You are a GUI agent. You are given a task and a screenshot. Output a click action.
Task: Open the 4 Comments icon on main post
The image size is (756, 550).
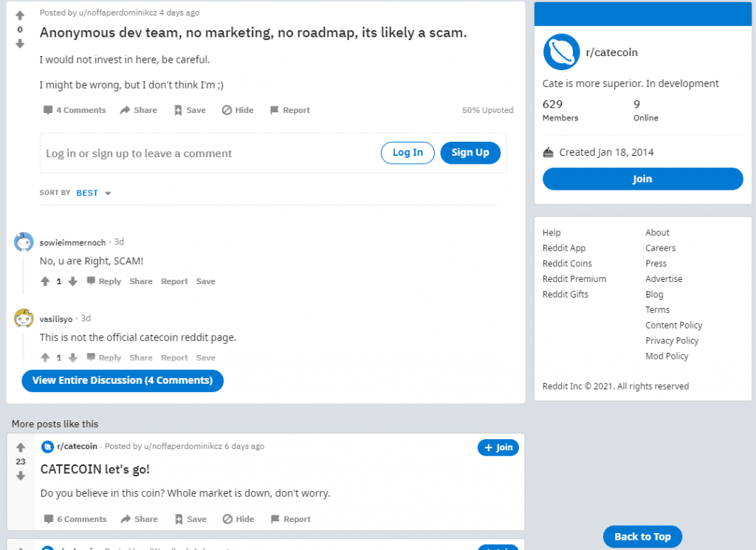(x=48, y=110)
